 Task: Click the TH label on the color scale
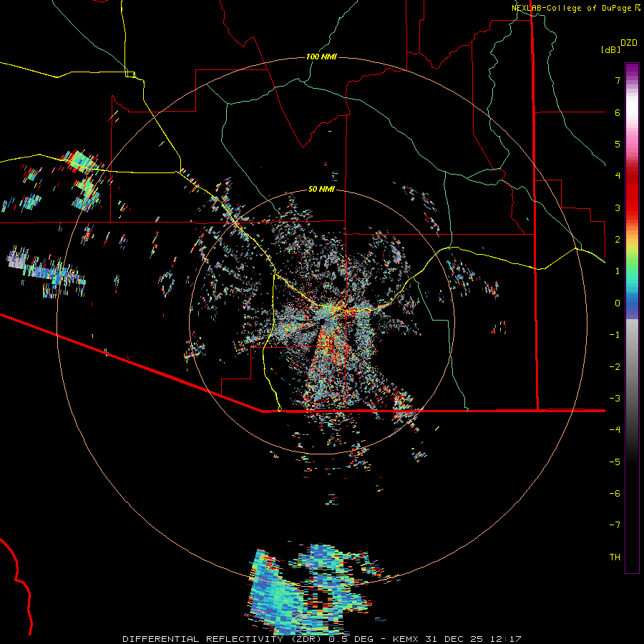coord(615,557)
